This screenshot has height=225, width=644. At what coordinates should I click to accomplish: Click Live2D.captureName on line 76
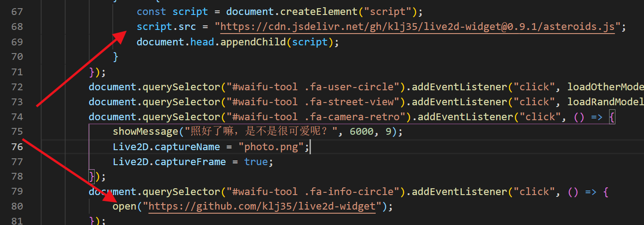[166, 147]
